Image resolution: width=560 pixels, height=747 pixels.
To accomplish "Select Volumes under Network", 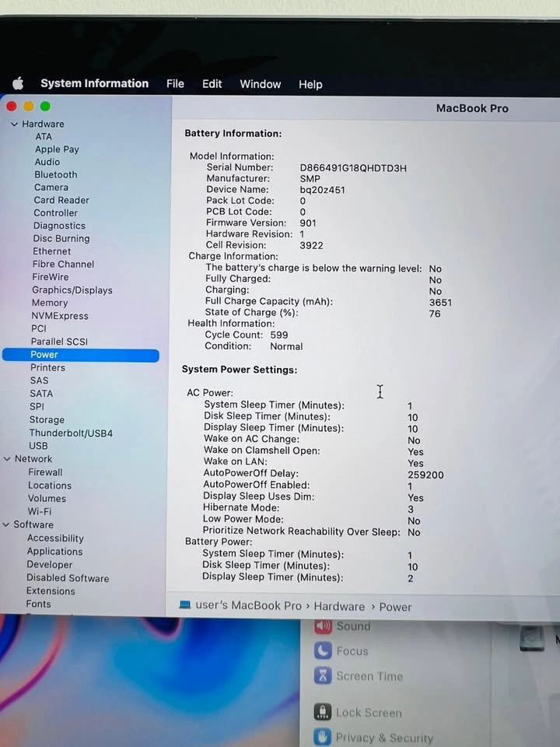I will (47, 499).
